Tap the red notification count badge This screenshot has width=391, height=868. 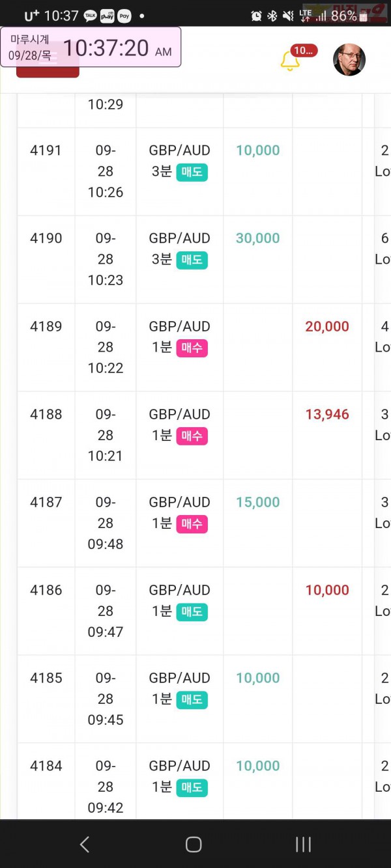(303, 51)
